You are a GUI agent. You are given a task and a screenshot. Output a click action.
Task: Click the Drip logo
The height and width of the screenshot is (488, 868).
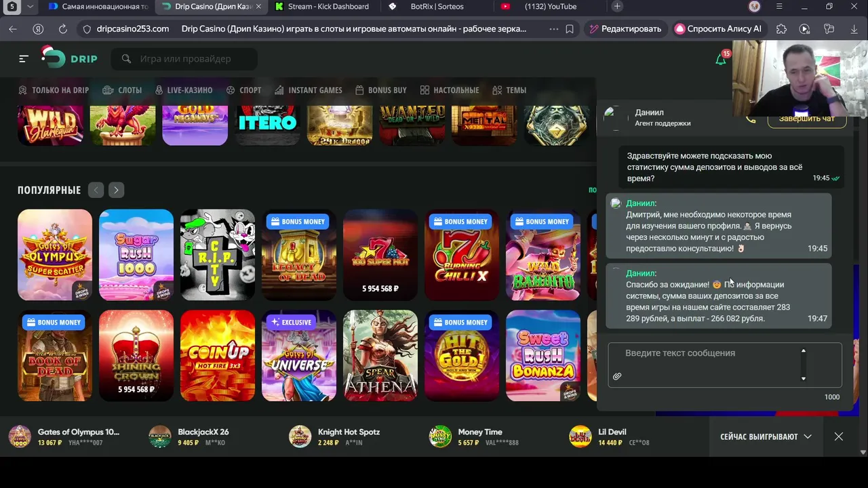[x=68, y=58]
